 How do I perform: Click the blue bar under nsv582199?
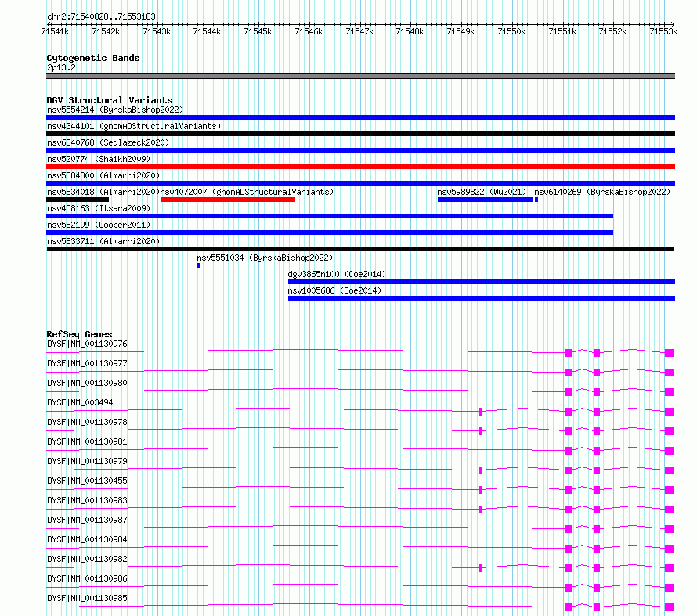pos(330,232)
